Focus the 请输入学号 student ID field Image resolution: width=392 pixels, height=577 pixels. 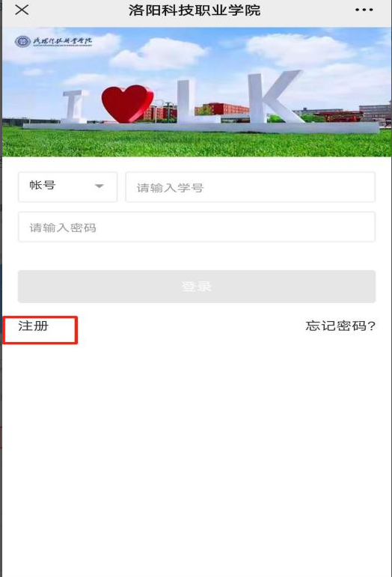[x=250, y=187]
